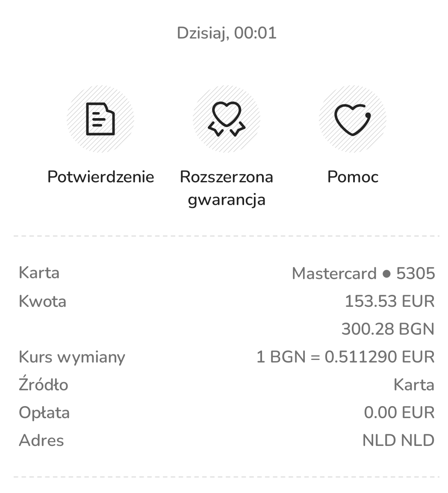This screenshot has height=493, width=448.
Task: Tap the Karta source value
Action: pyautogui.click(x=414, y=385)
